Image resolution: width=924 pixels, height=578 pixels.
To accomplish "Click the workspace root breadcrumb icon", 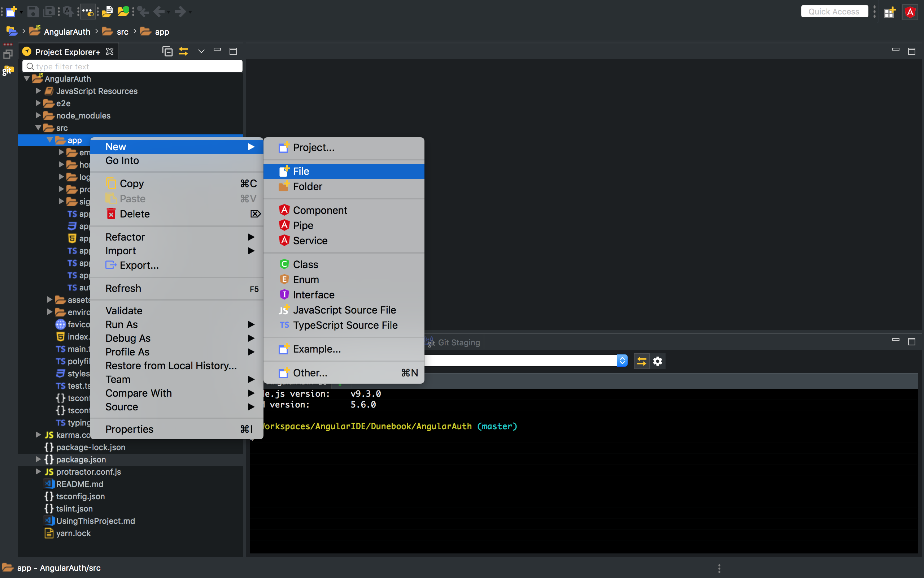I will click(x=12, y=31).
